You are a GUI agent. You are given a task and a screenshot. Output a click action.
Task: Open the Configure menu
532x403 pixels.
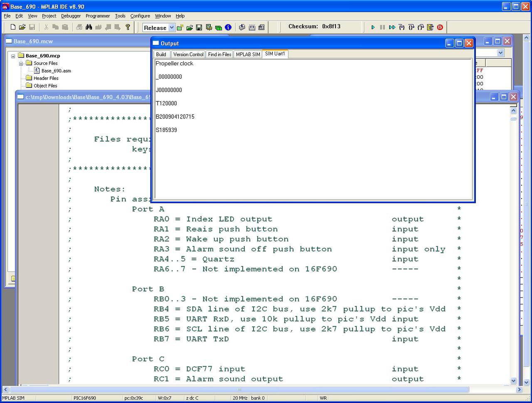point(140,16)
